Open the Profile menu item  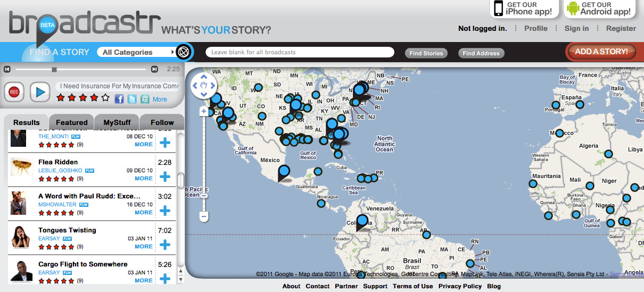coord(535,28)
